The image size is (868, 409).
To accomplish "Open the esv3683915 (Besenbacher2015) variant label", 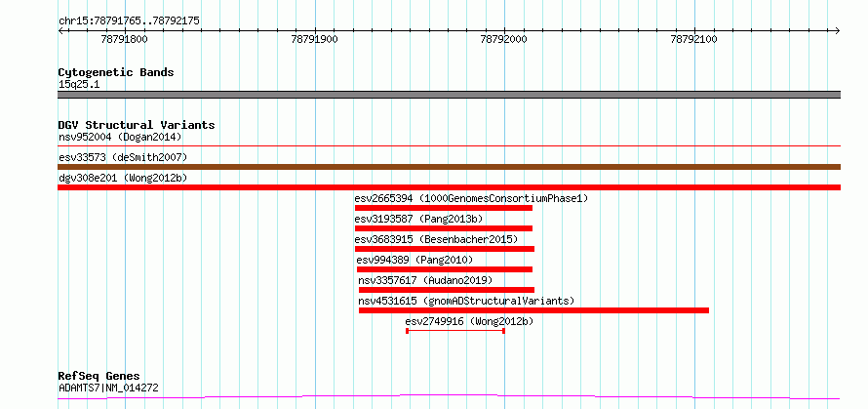I will pyautogui.click(x=436, y=239).
